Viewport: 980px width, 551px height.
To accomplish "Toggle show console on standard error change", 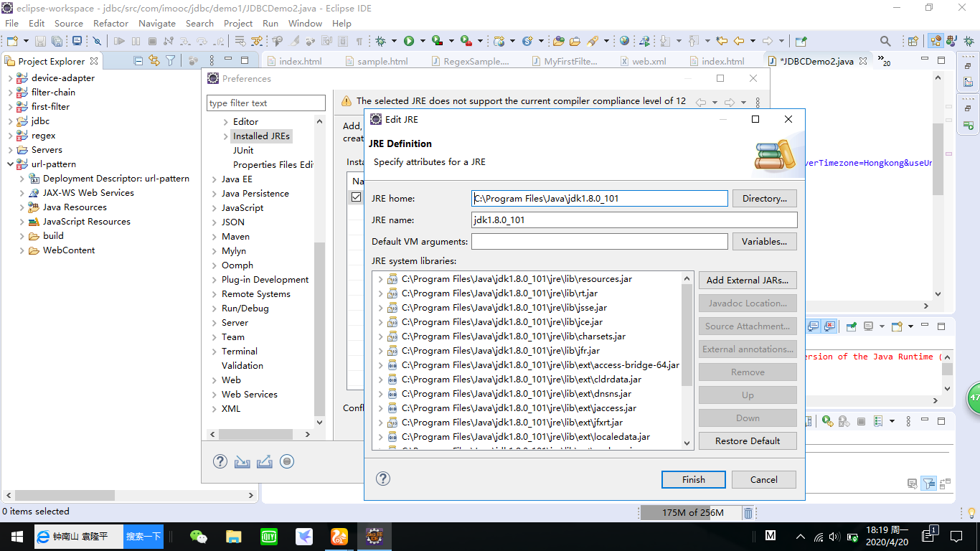I will 830,326.
